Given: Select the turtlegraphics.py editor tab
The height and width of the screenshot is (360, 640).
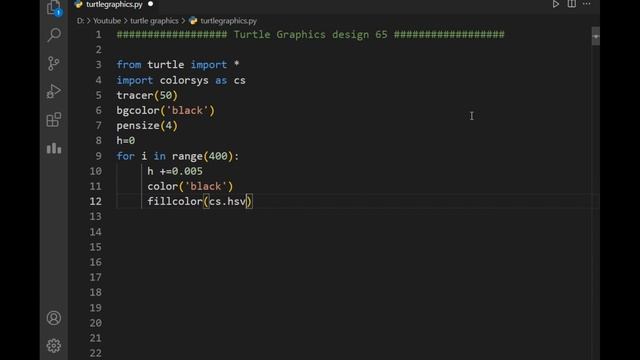Looking at the screenshot, I should (114, 4).
